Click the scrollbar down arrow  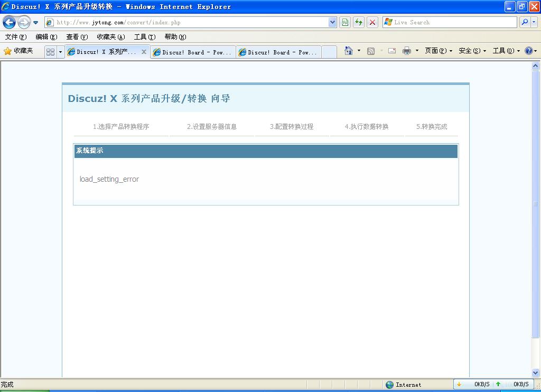[x=536, y=372]
